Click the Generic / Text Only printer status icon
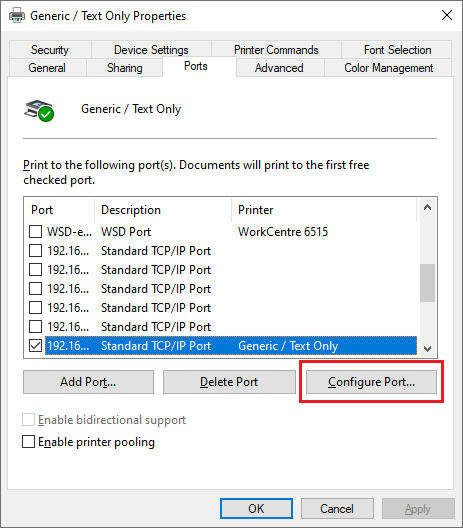The width and height of the screenshot is (463, 528). pos(39,111)
